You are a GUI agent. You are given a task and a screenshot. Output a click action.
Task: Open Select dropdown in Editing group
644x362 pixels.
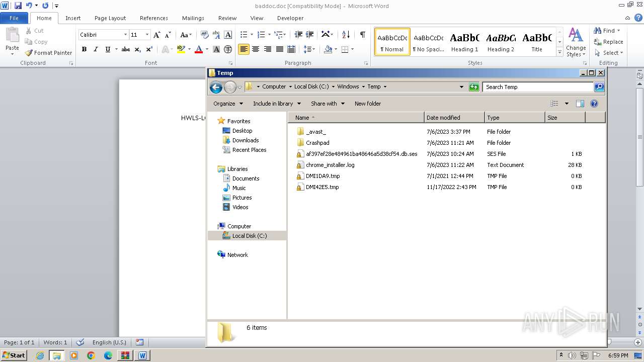[x=621, y=53]
